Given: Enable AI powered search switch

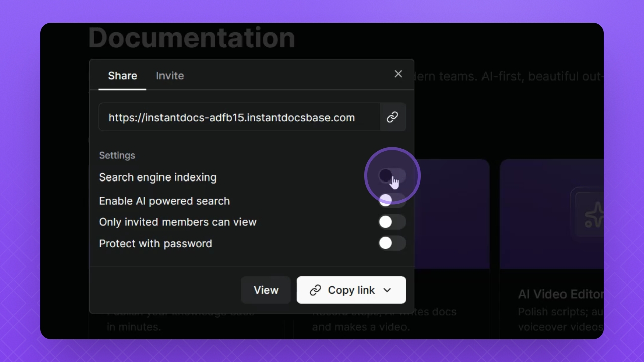Looking at the screenshot, I should pos(392,201).
